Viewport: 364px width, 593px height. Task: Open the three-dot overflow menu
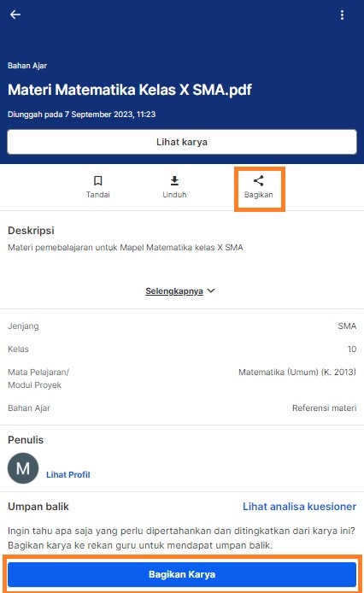pyautogui.click(x=342, y=15)
